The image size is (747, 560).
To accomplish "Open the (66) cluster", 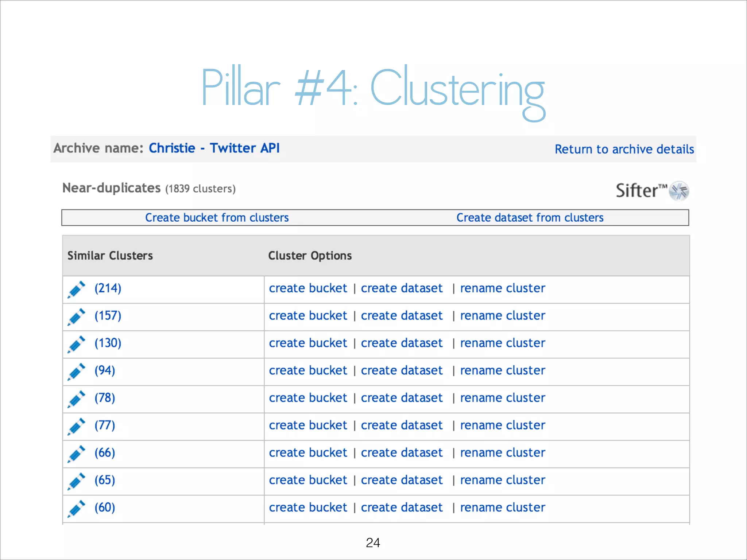I will [x=105, y=453].
